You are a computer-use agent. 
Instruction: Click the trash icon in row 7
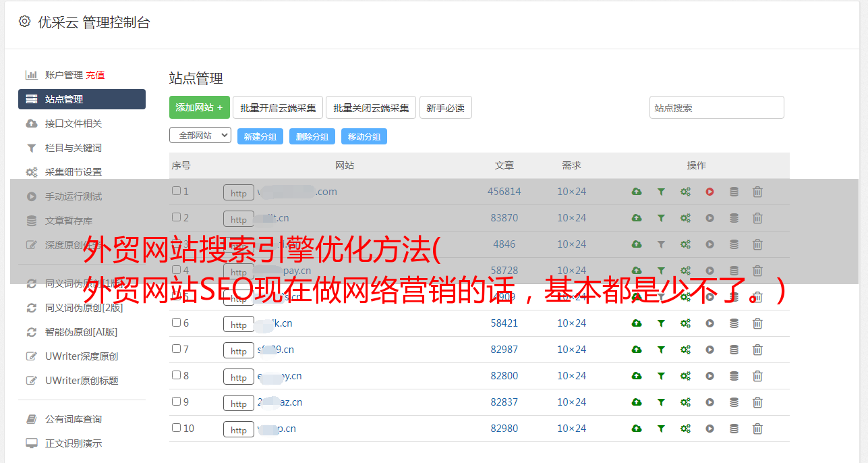coord(757,350)
